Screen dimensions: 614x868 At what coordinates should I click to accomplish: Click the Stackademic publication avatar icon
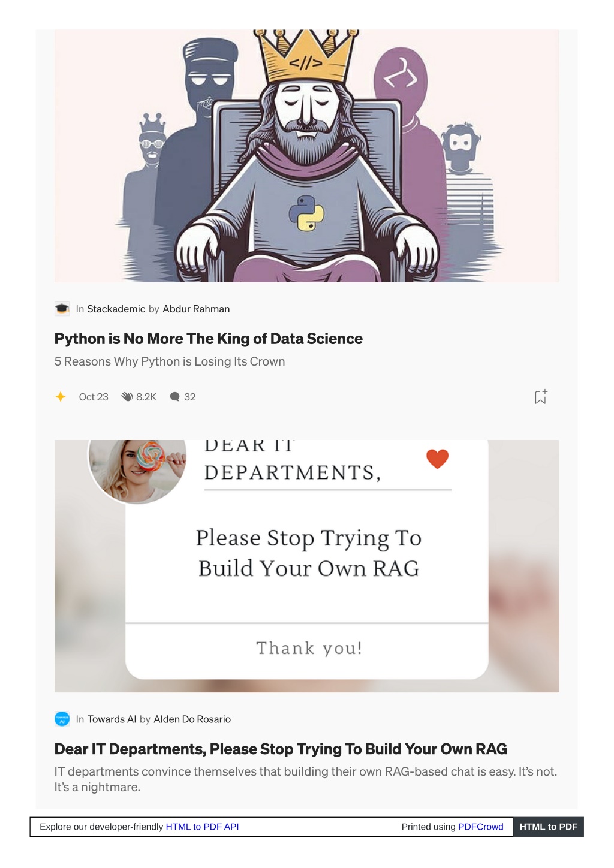[62, 309]
